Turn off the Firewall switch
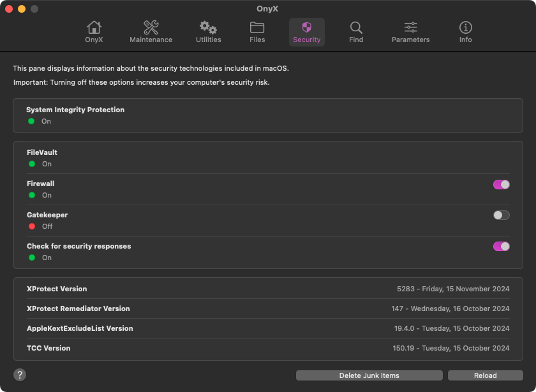 click(501, 184)
